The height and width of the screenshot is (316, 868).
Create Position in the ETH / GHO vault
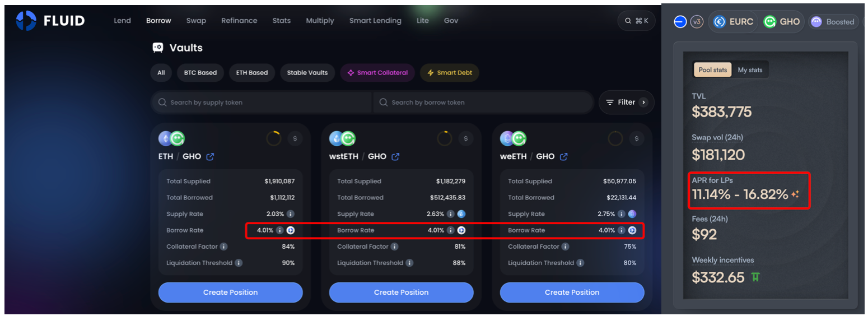230,292
